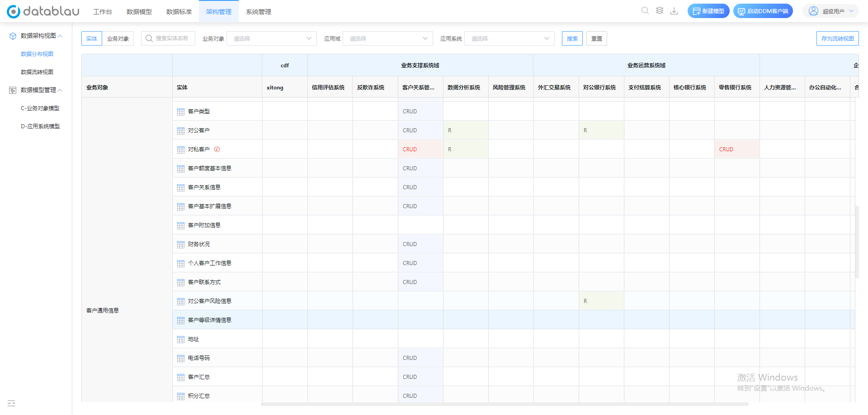Click the table icon beside 客户等级详情信息
This screenshot has width=868, height=415.
point(181,320)
